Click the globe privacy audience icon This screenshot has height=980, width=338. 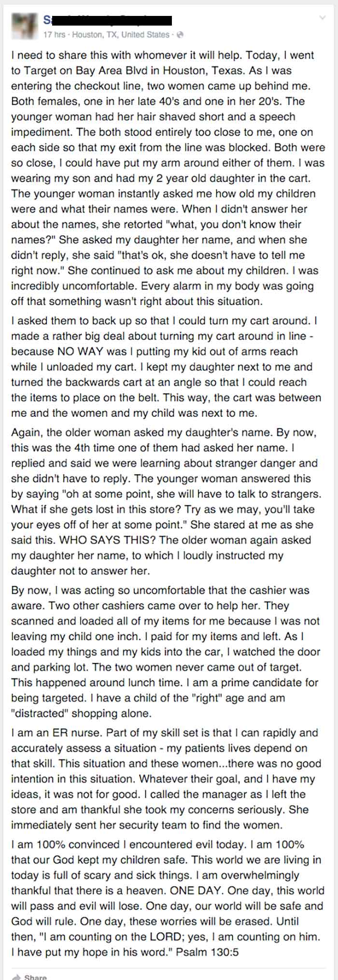tap(180, 35)
